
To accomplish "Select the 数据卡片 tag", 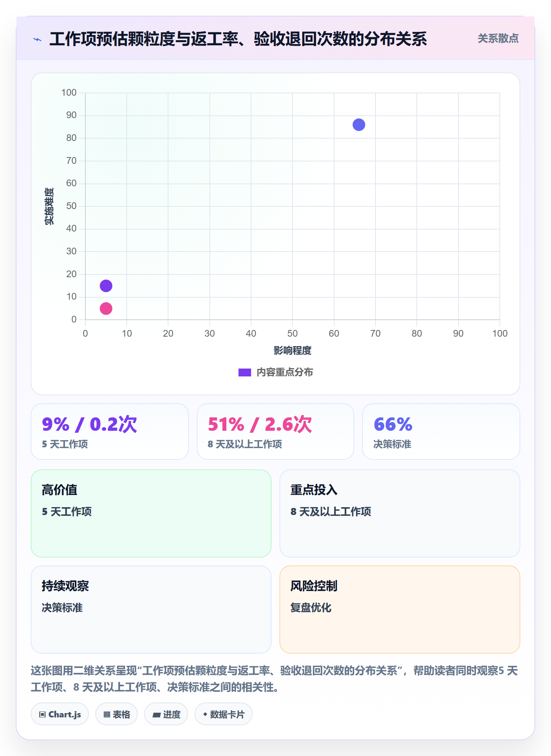I will (224, 714).
